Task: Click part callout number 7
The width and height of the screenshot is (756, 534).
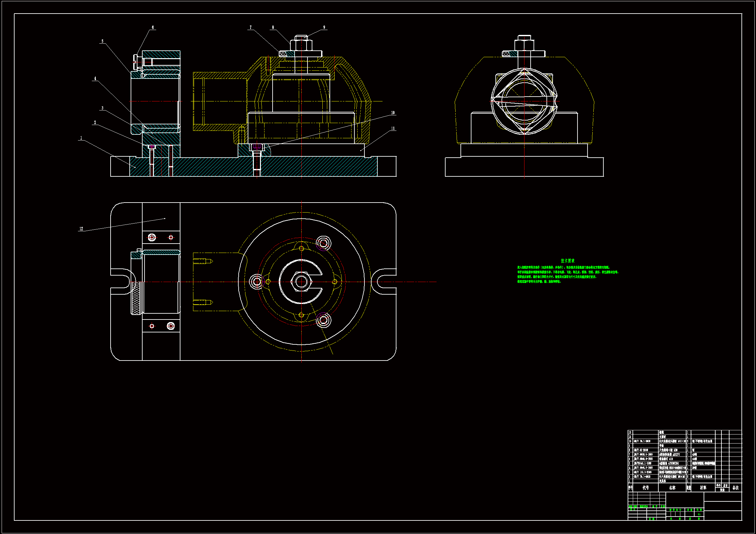Action: click(251, 27)
